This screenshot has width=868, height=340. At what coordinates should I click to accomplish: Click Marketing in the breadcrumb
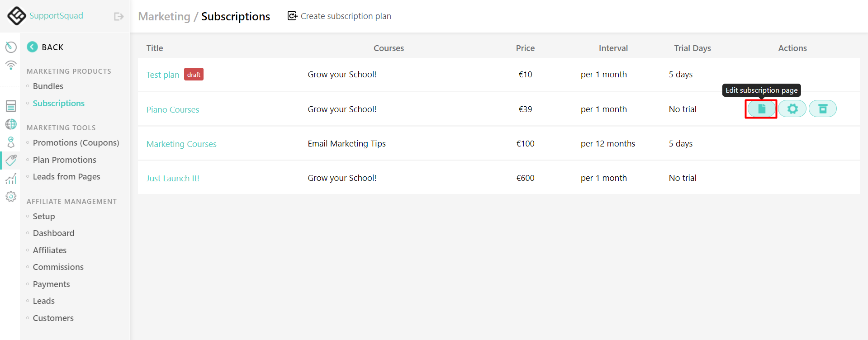164,17
